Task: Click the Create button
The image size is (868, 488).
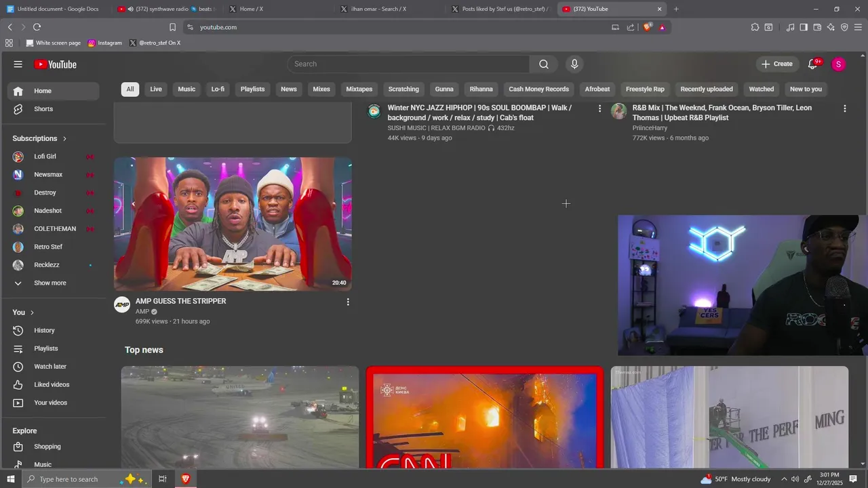Action: click(776, 64)
